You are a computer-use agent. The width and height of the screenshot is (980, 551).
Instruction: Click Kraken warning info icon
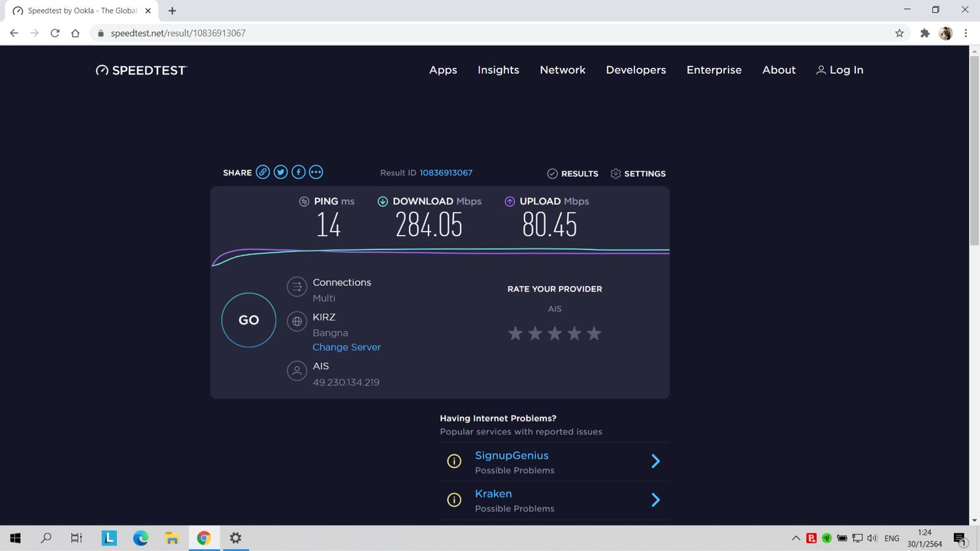click(x=454, y=500)
